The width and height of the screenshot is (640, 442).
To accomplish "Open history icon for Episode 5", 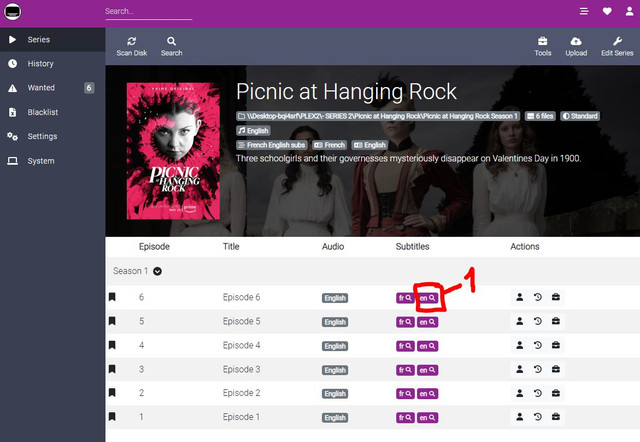I will tap(538, 321).
